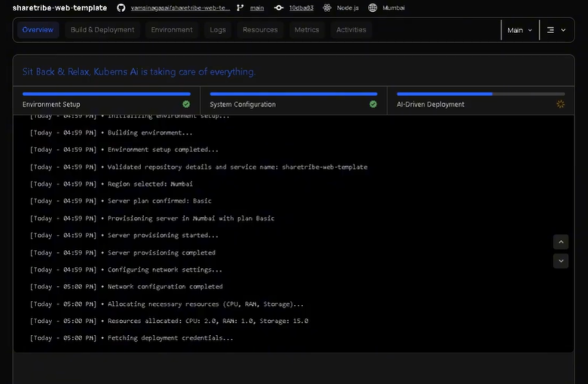
Task: Click the AI-Driven Deployment loading spinner
Action: 561,105
